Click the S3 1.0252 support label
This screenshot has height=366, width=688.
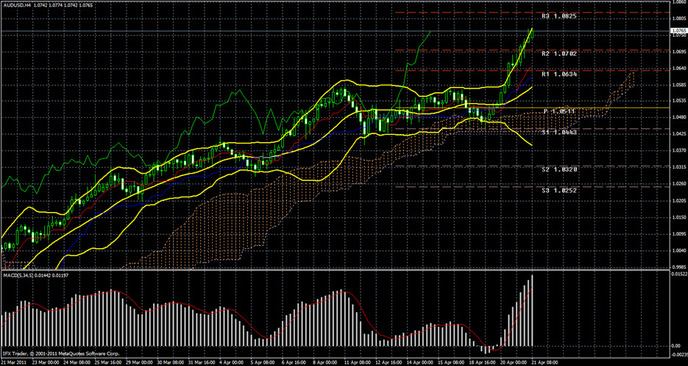tap(559, 190)
